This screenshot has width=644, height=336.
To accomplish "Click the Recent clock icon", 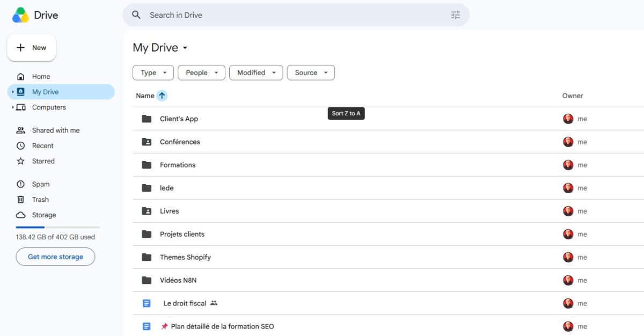I will click(x=21, y=145).
